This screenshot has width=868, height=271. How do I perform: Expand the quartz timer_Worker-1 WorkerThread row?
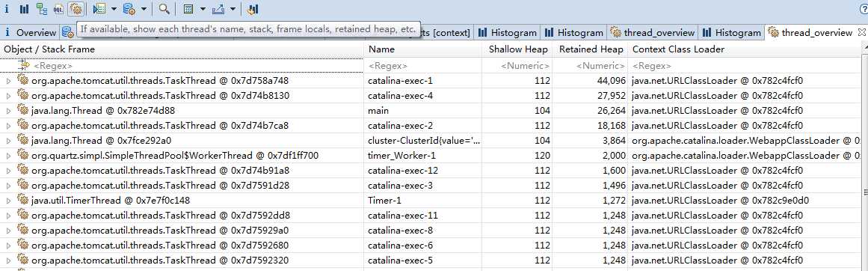pos(8,156)
